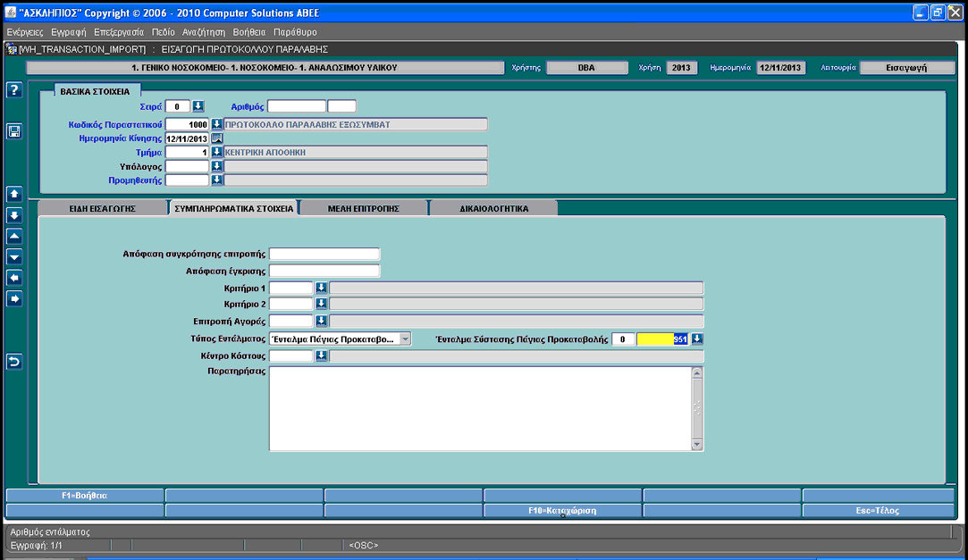The image size is (968, 560).
Task: Switch to ΕΙΔΗ ΕΙΣΑΓΩΓΗΣ tab
Action: coord(103,208)
